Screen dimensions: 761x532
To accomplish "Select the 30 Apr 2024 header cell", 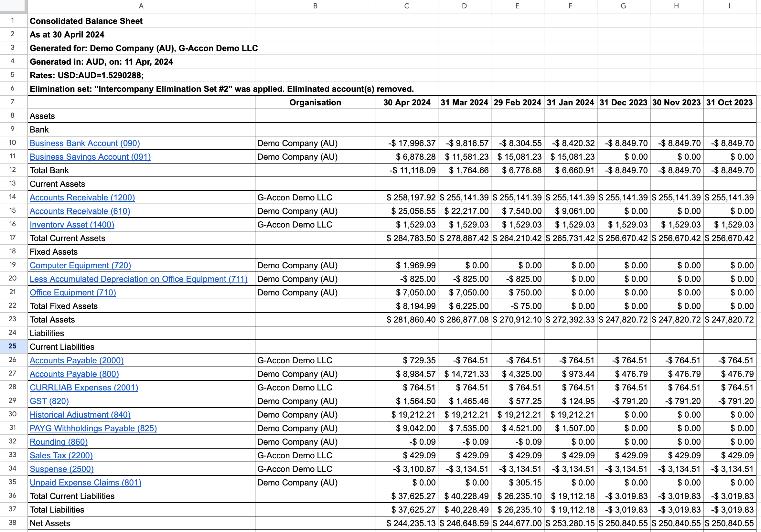I will tap(407, 102).
